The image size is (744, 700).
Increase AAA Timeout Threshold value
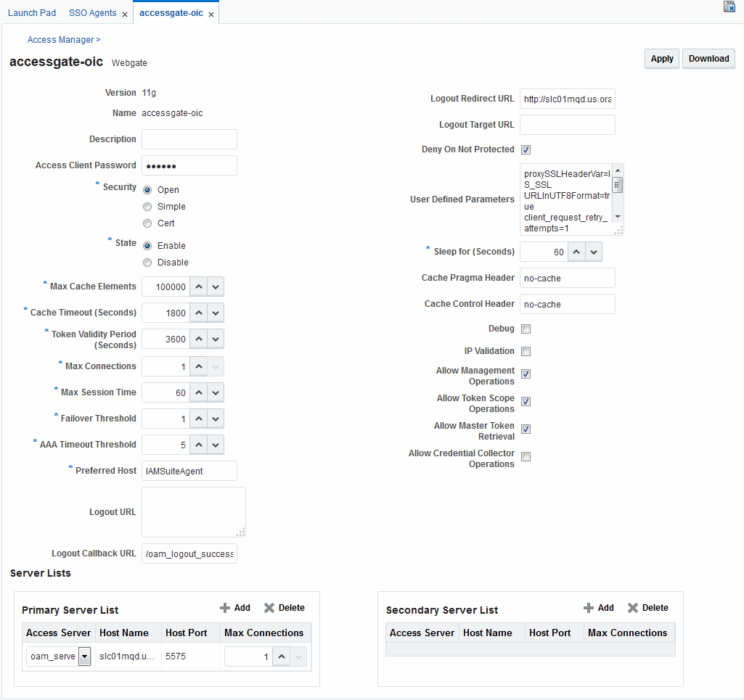(199, 445)
